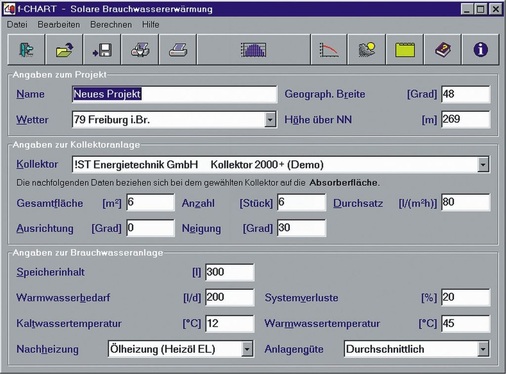Expand the Nachheizung dropdown
The image size is (506, 374).
[x=247, y=349]
